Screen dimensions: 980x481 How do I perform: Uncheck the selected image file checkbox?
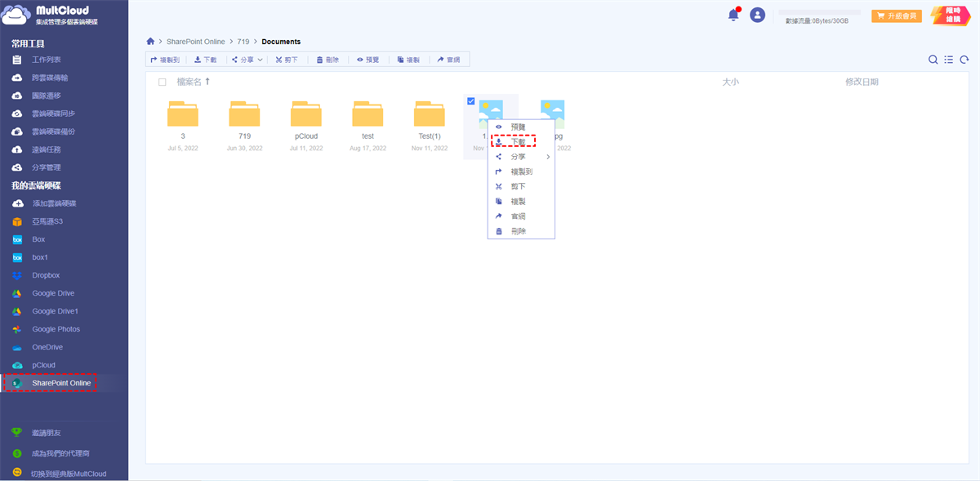[471, 100]
